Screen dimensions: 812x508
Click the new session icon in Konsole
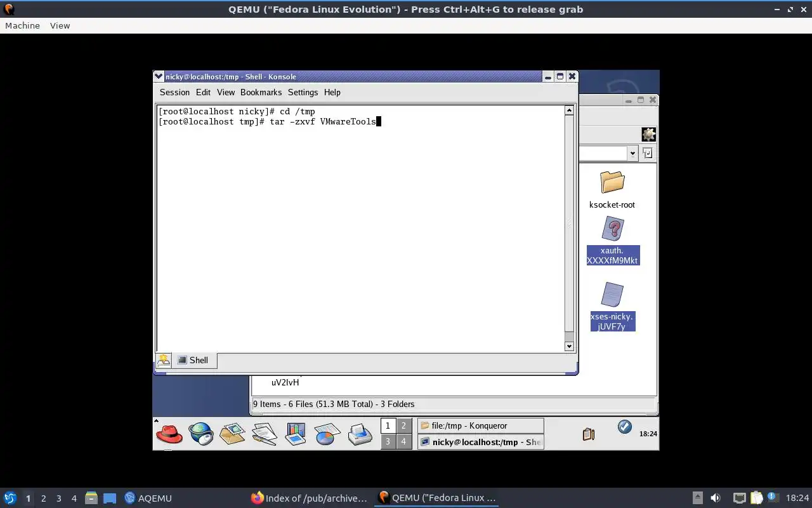click(164, 360)
